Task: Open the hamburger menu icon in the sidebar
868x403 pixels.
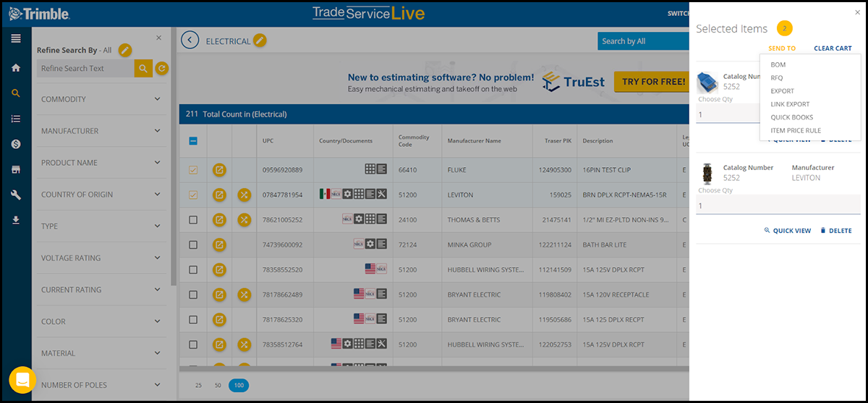Action: 16,38
